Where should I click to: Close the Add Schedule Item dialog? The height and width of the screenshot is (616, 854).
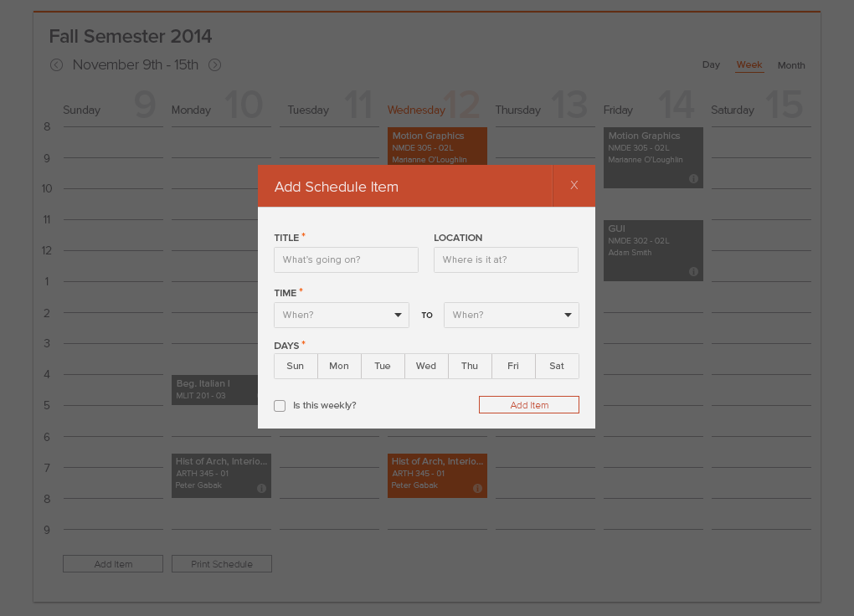574,186
